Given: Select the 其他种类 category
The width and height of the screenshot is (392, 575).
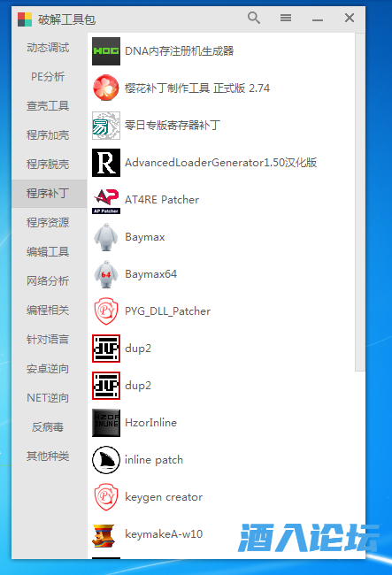Looking at the screenshot, I should (48, 456).
